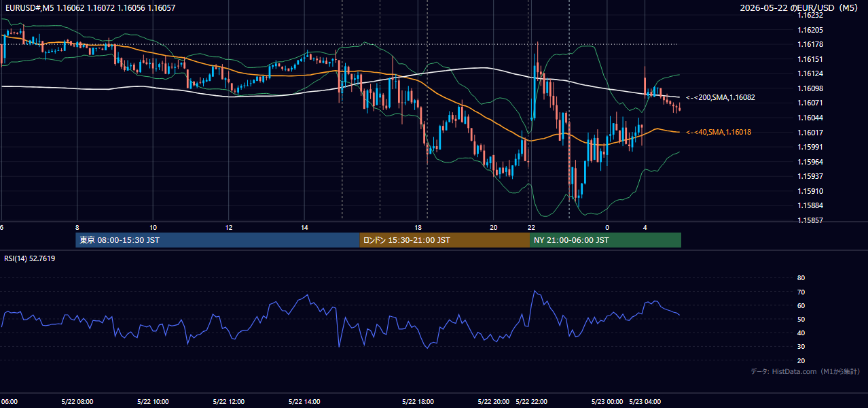Click price axis value 1.16151
Viewport: 868px width, 408px height.
(x=810, y=59)
